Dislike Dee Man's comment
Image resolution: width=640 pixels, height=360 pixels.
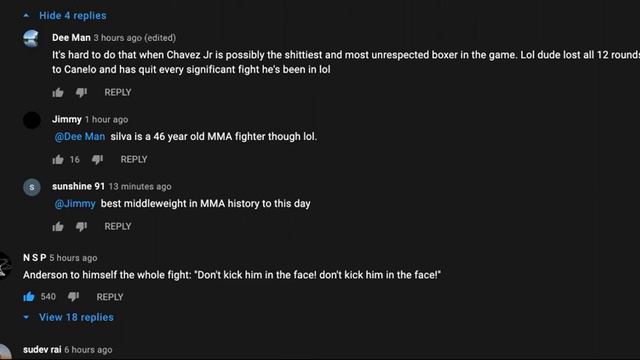(x=81, y=93)
